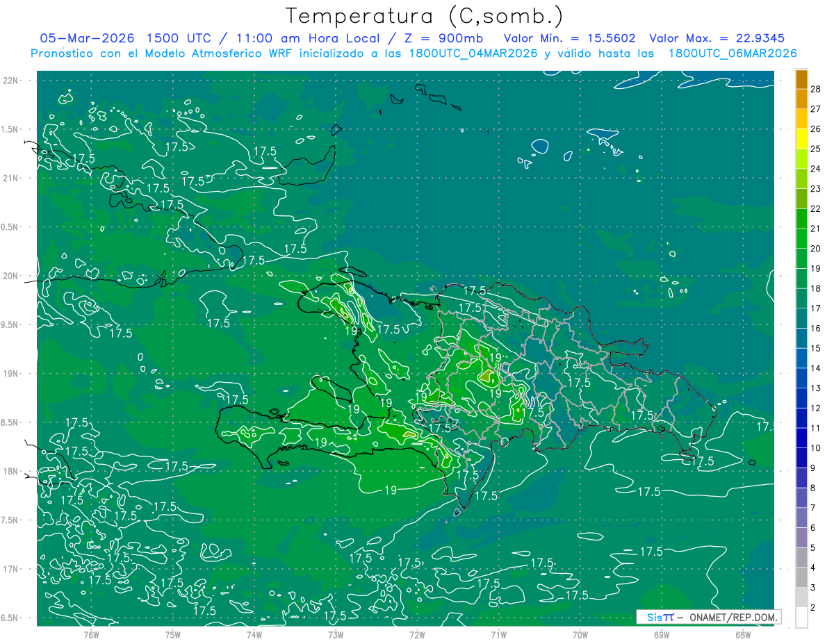Click the "74W" longitude axis label
The image size is (834, 644).
(x=254, y=634)
